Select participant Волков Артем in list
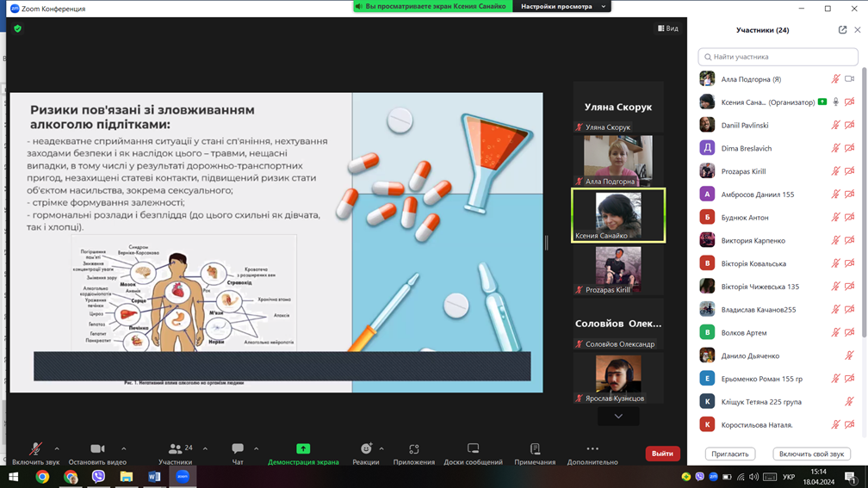868x488 pixels. [778, 332]
